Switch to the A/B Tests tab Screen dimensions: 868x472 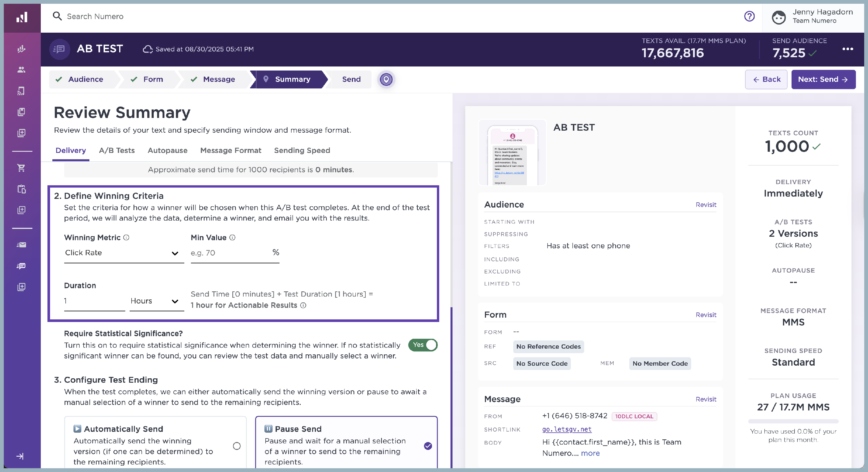(117, 151)
